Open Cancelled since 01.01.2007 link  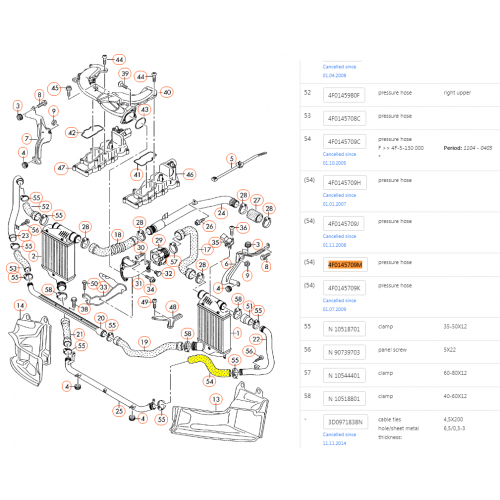click(339, 199)
